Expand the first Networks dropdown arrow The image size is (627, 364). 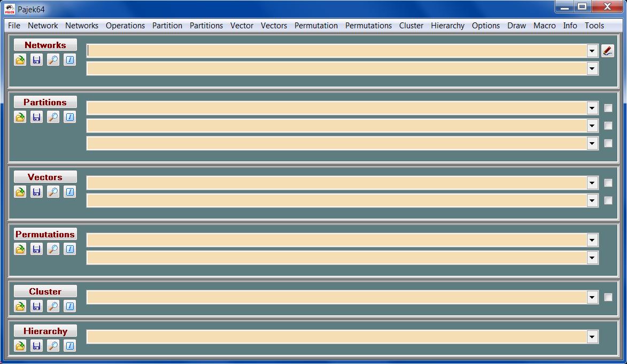point(592,51)
